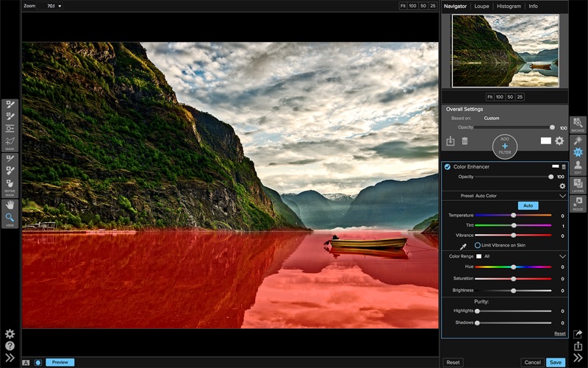Enable Limit Vibrance on Skin
The width and height of the screenshot is (588, 368).
(x=477, y=245)
